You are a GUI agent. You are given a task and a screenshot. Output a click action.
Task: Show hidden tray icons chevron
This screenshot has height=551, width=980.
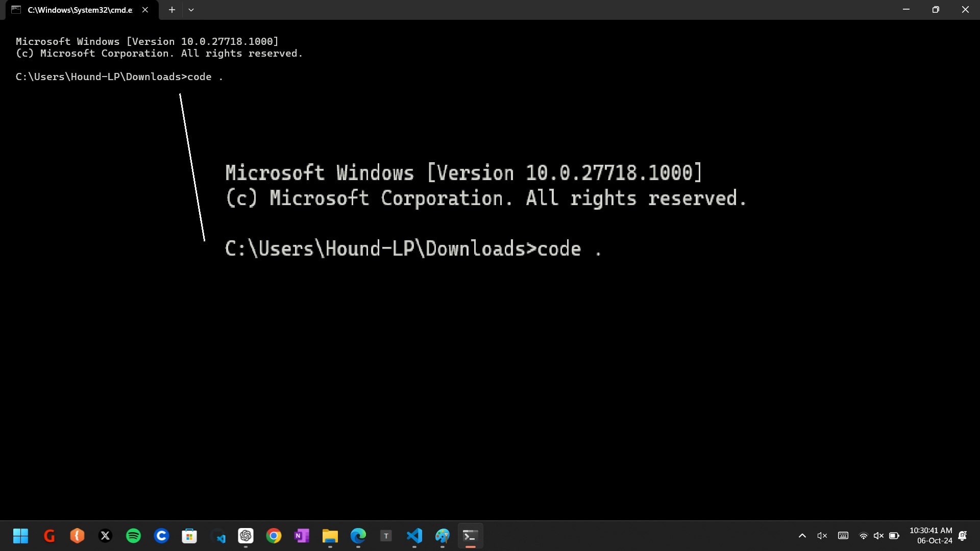point(802,536)
